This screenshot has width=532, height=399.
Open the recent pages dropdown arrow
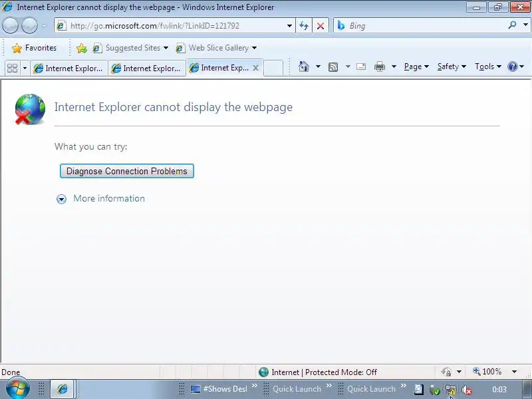click(44, 25)
